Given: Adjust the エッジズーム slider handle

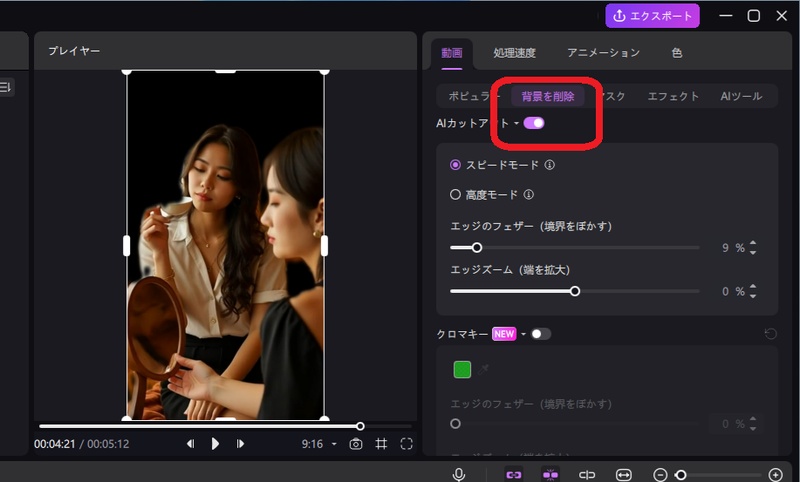Looking at the screenshot, I should (575, 291).
